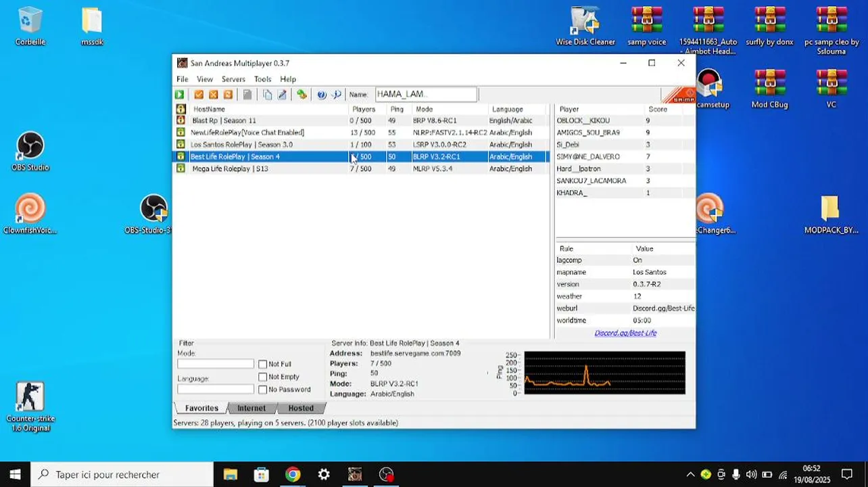Switch to the Hosted tab

pos(301,408)
